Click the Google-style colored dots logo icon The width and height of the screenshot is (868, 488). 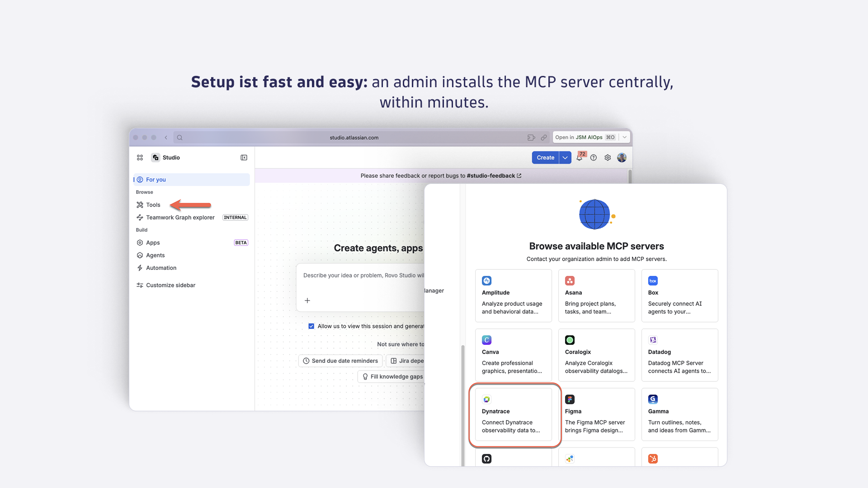pyautogui.click(x=570, y=459)
